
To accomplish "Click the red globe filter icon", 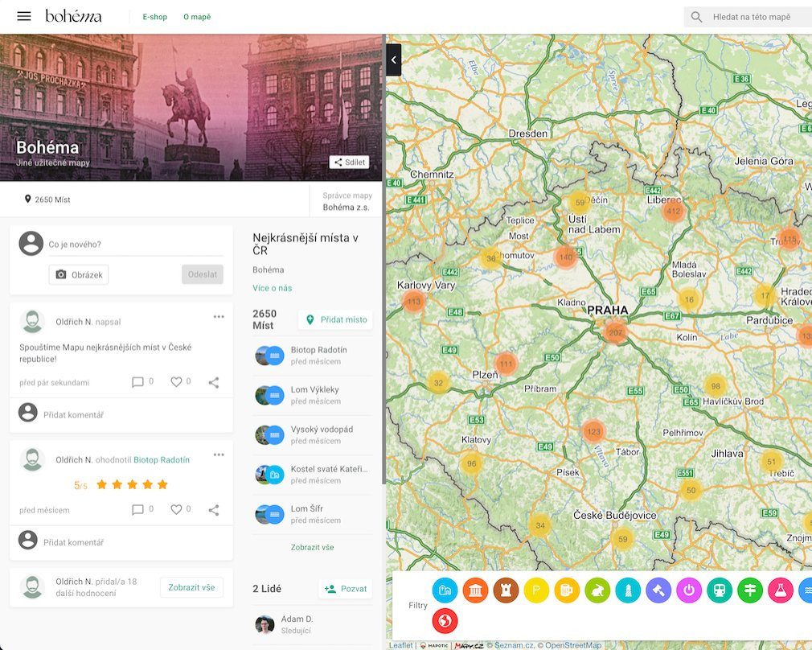I will point(445,621).
